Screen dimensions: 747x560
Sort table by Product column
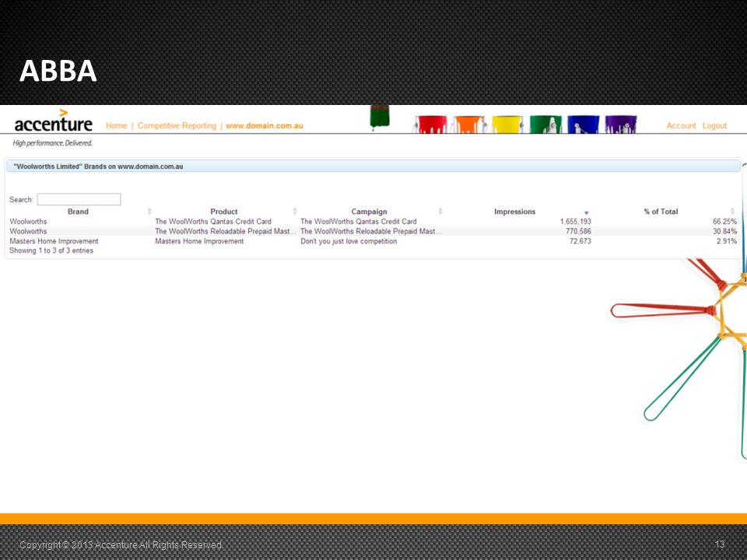(x=224, y=212)
